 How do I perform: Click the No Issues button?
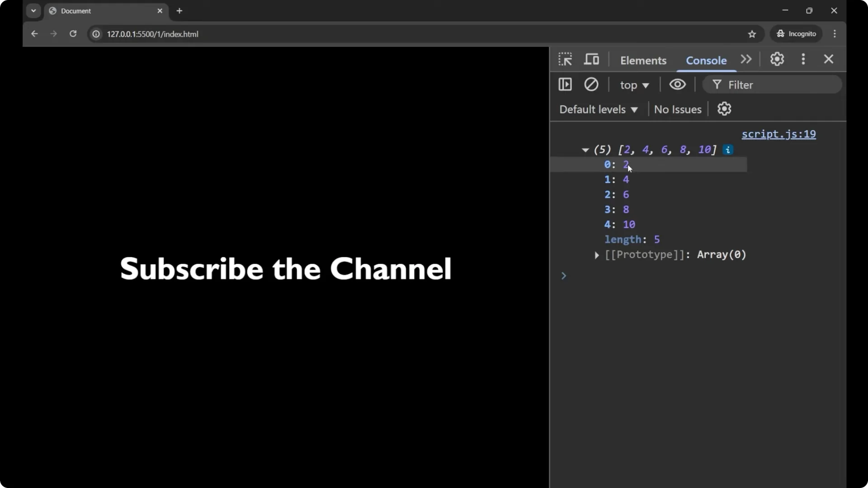tap(677, 109)
